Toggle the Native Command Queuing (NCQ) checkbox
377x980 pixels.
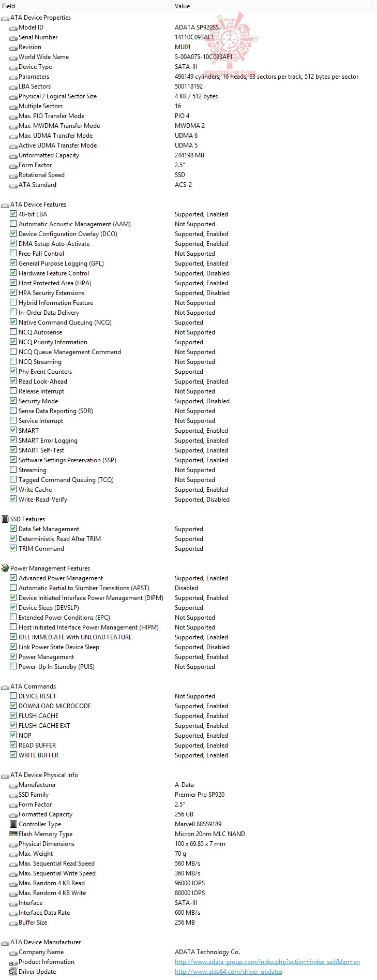(x=13, y=322)
